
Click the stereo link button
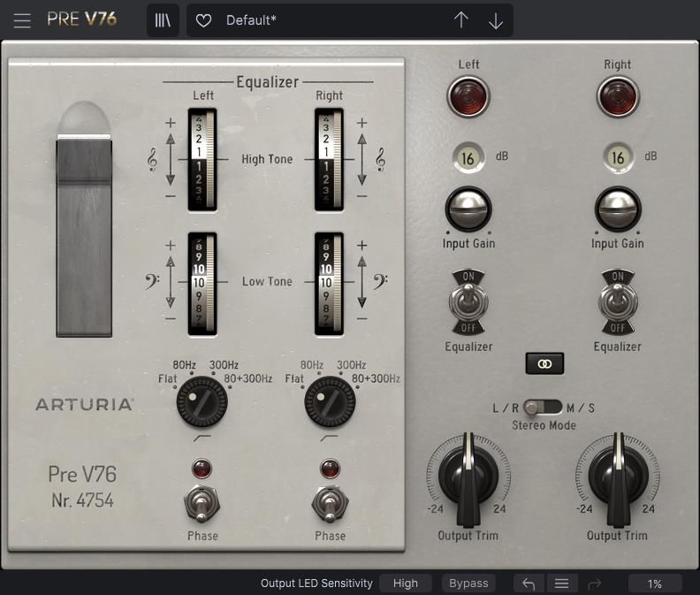tap(544, 363)
